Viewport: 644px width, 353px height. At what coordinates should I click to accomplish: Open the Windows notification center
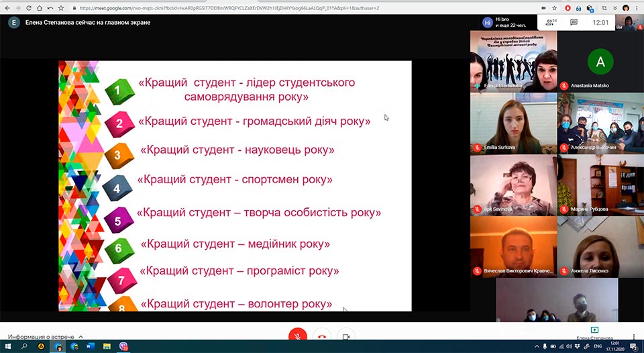pos(634,347)
